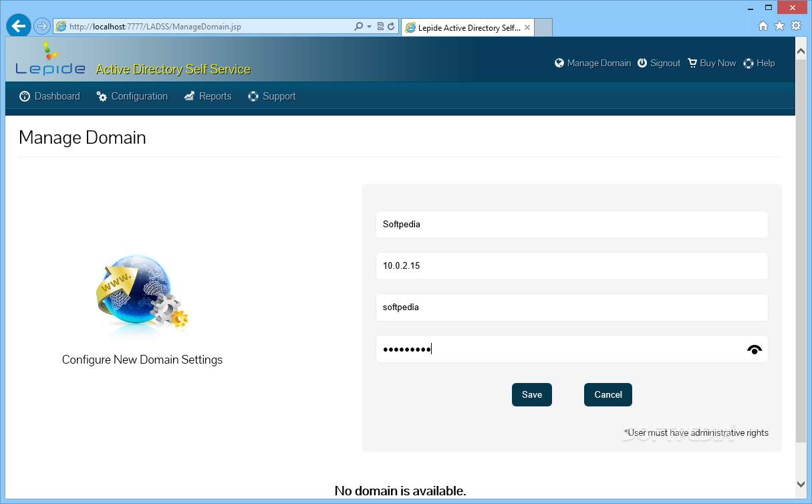Click the compatibility view icon
Viewport: 812px width, 504px height.
tap(380, 27)
